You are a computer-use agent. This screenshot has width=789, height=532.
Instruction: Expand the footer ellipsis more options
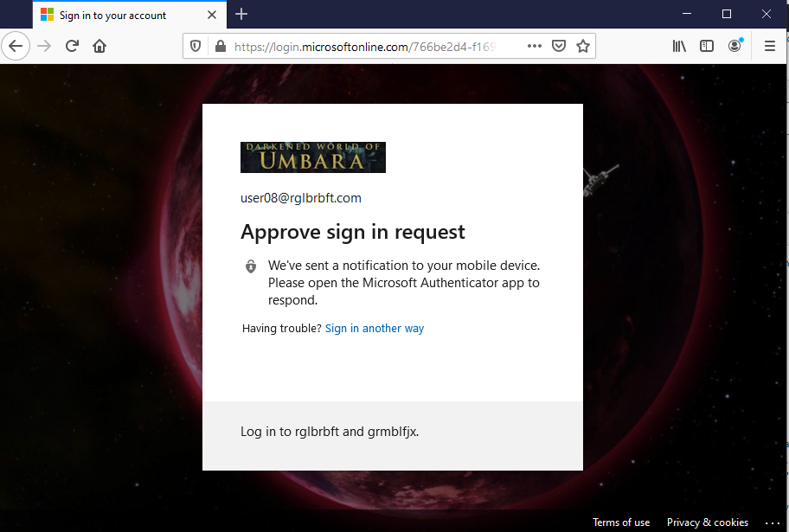[772, 522]
